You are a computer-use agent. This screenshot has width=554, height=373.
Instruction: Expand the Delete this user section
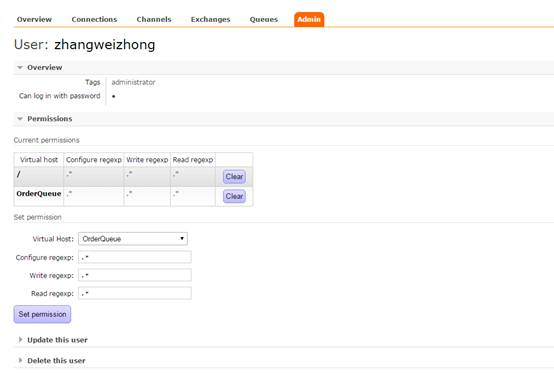click(x=56, y=361)
